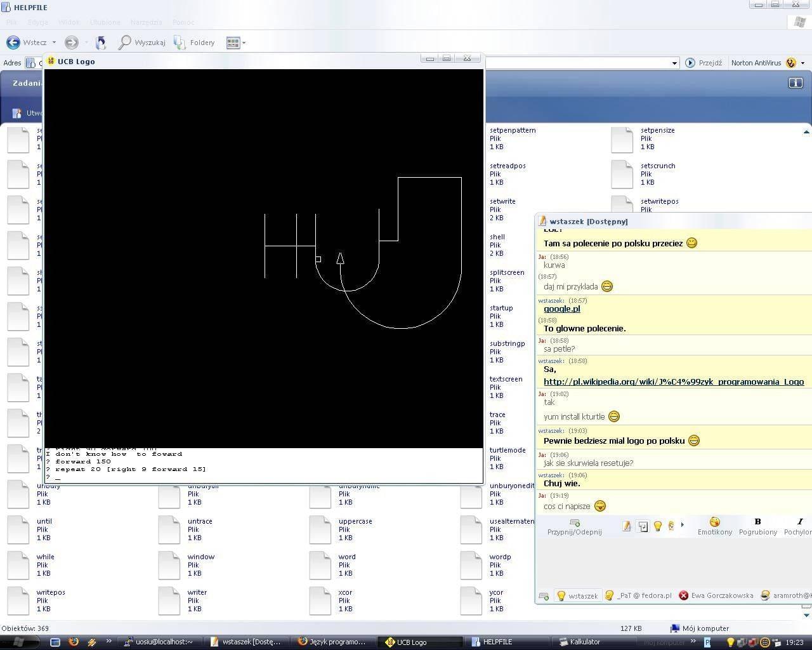Open the pl.wikipedia.org Logo link
The image size is (812, 650).
tap(673, 382)
